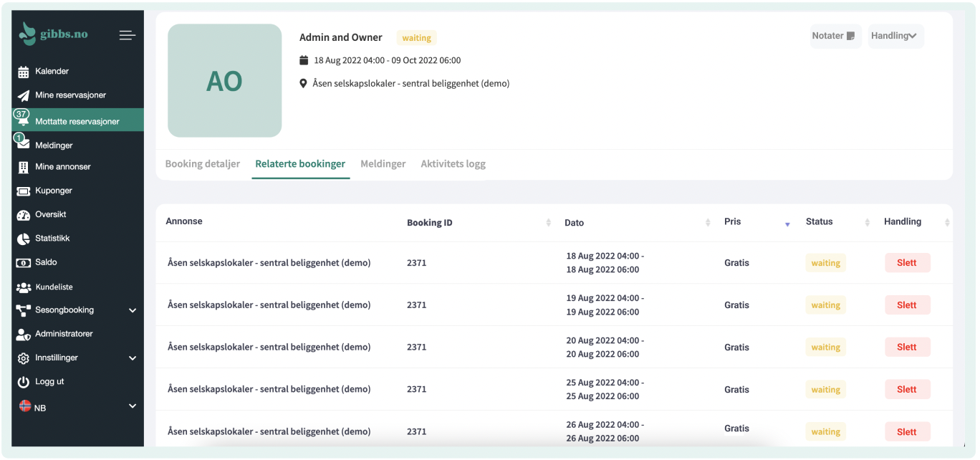The width and height of the screenshot is (980, 460).
Task: Open the Handling dropdown in header
Action: click(x=895, y=36)
